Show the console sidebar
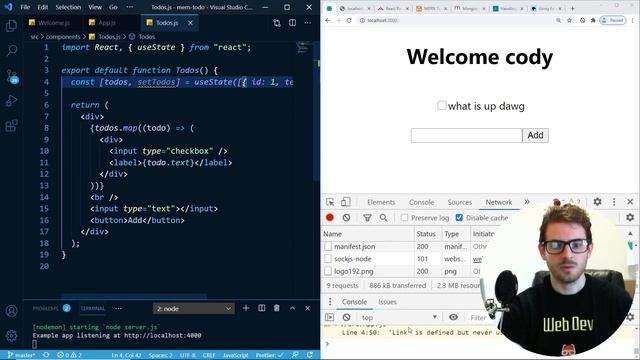This screenshot has width=640, height=360. [330, 317]
